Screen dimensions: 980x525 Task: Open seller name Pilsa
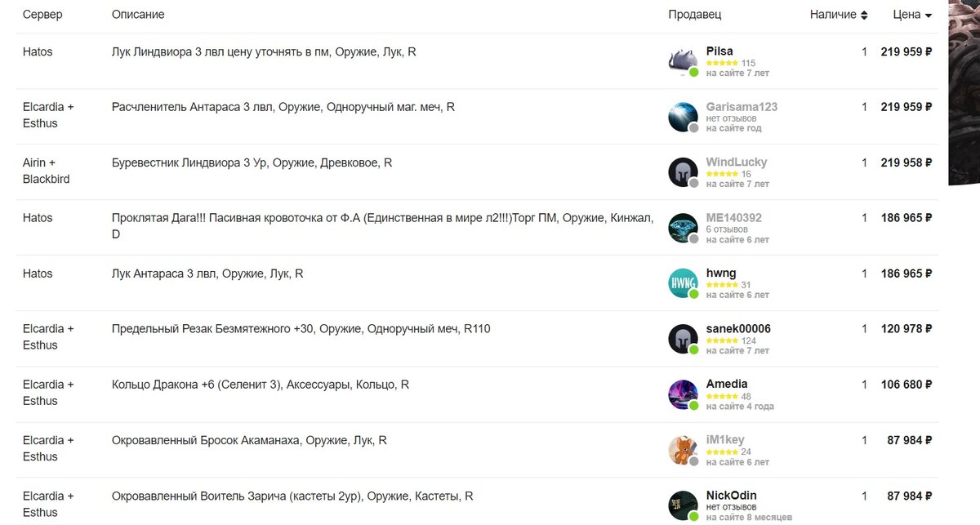pos(719,51)
